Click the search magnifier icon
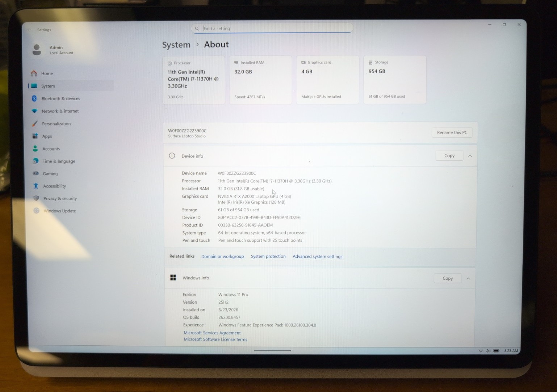Image resolution: width=557 pixels, height=392 pixels. click(x=197, y=29)
